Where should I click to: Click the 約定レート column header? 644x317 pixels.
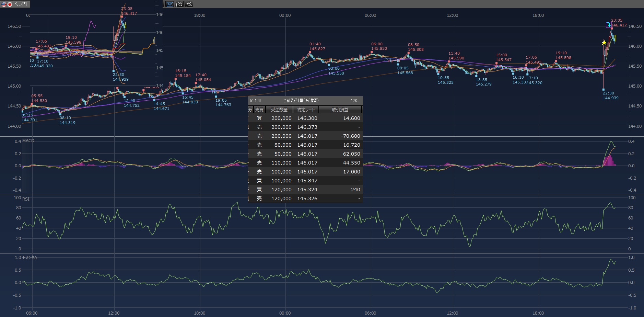[306, 110]
